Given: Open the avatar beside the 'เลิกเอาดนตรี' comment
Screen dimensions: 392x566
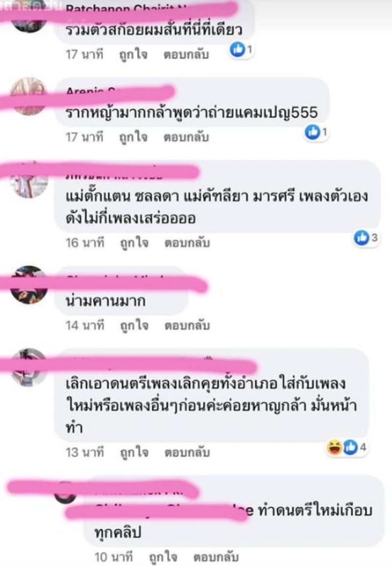Looking at the screenshot, I should (28, 367).
